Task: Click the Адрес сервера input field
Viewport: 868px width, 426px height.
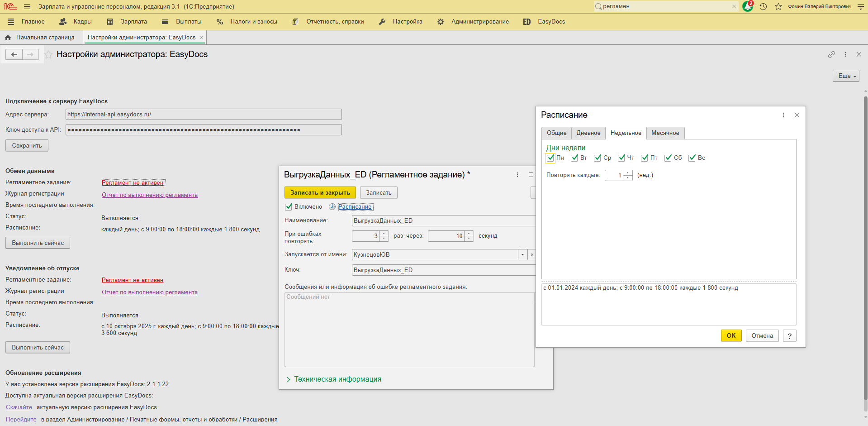Action: [204, 115]
